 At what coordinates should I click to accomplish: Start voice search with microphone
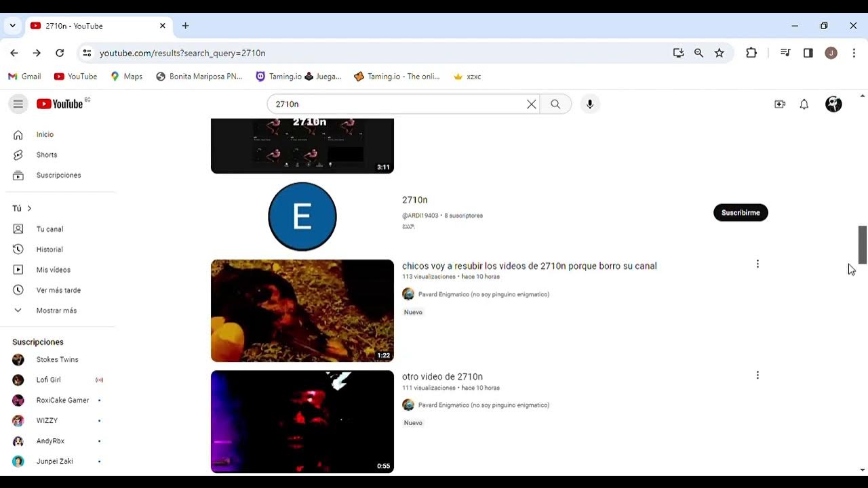[590, 104]
